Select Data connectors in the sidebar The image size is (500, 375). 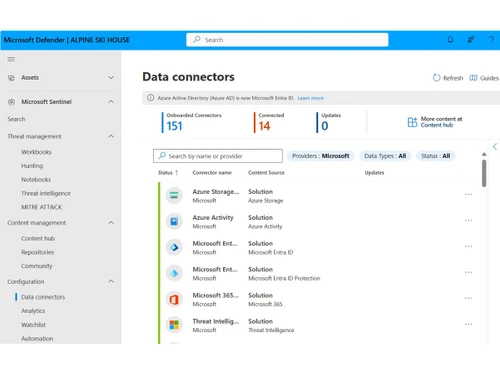43,297
